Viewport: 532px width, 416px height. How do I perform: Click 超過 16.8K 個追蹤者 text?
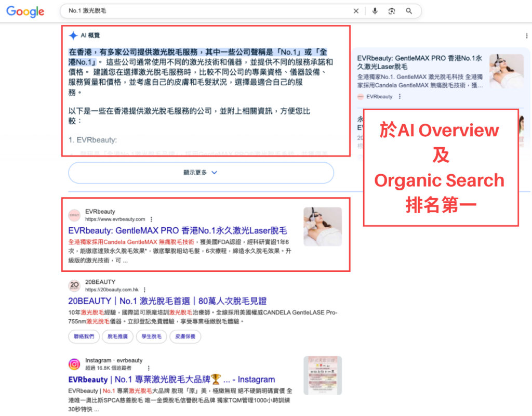[x=108, y=368]
